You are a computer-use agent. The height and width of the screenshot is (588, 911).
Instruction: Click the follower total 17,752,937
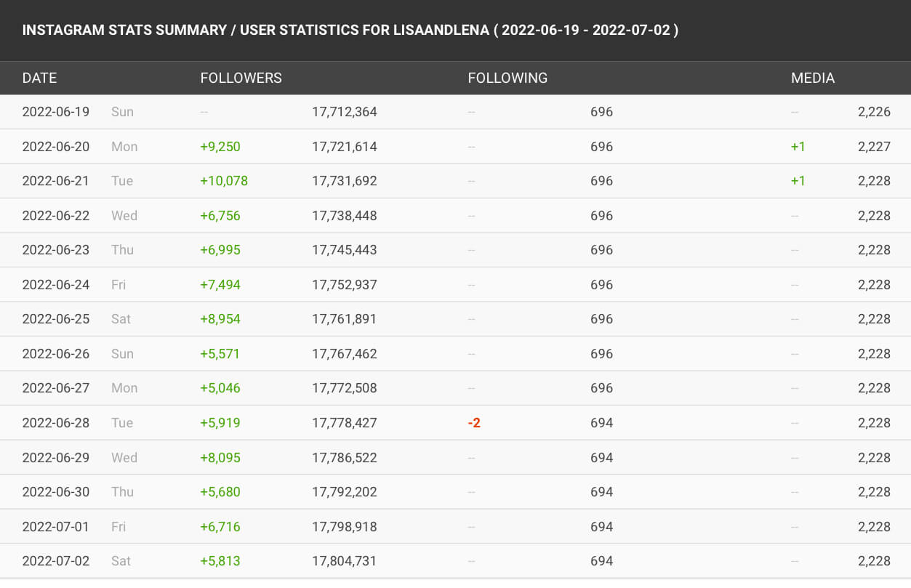(345, 285)
